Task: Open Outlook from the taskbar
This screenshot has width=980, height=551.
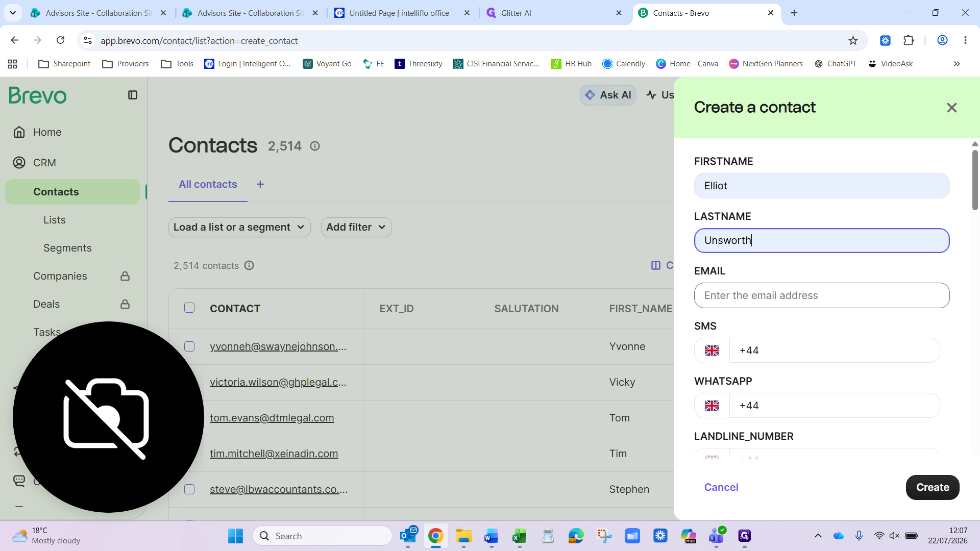Action: click(x=408, y=536)
